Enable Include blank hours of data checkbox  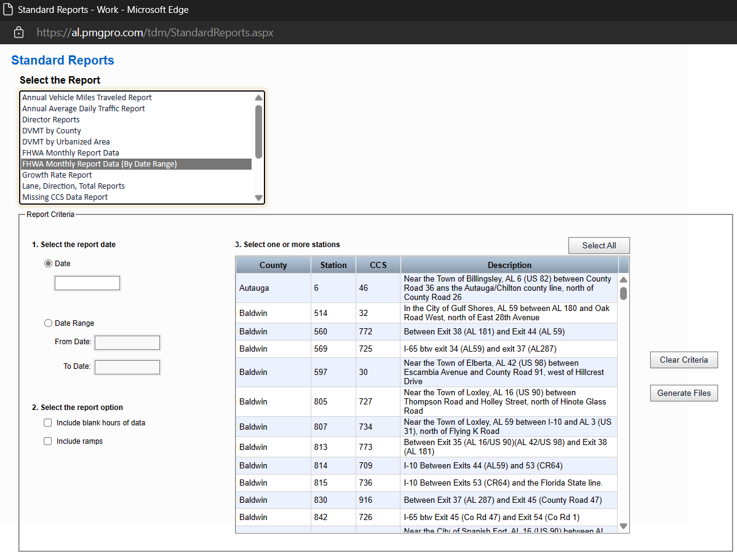pyautogui.click(x=47, y=423)
